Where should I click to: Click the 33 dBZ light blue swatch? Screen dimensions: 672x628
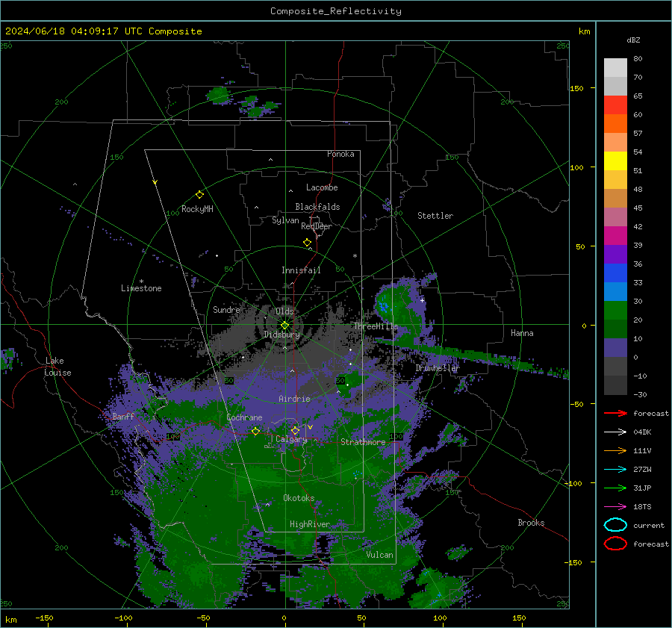tap(615, 291)
